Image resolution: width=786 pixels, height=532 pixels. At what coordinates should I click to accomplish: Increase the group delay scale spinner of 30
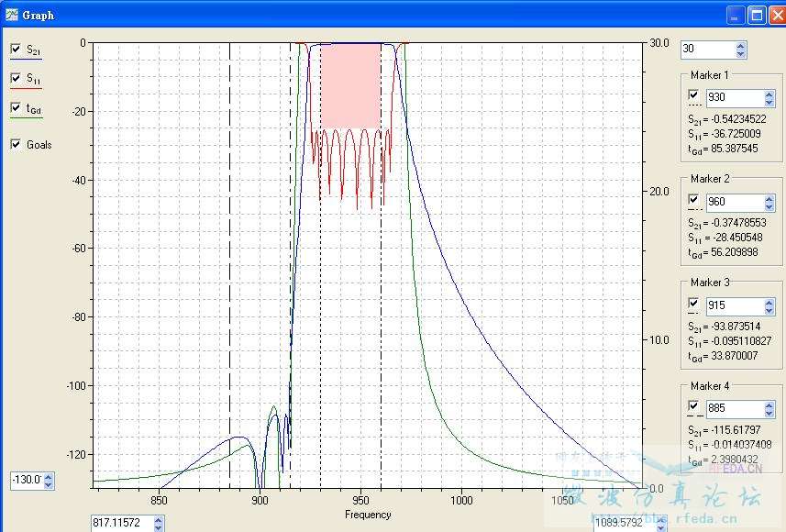(741, 46)
